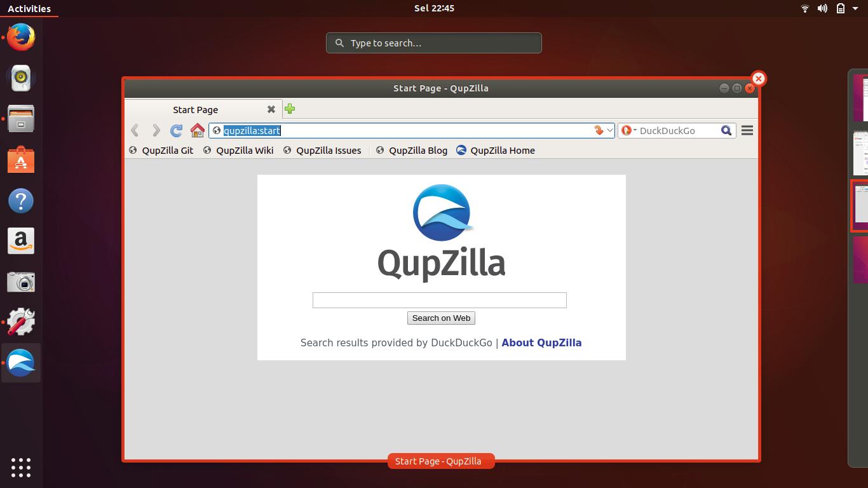Expand the address bar history dropdown
The image size is (868, 488).
609,130
